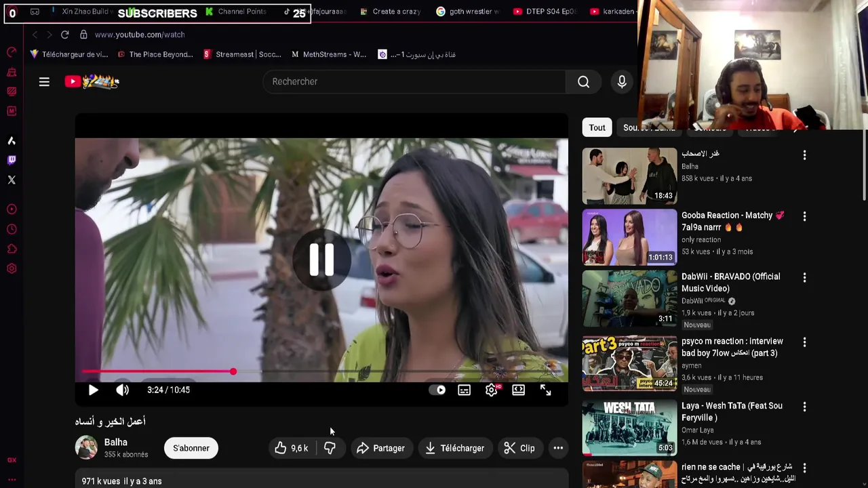Switch to the Create a crazy tab
This screenshot has width=868, height=488.
coord(390,12)
